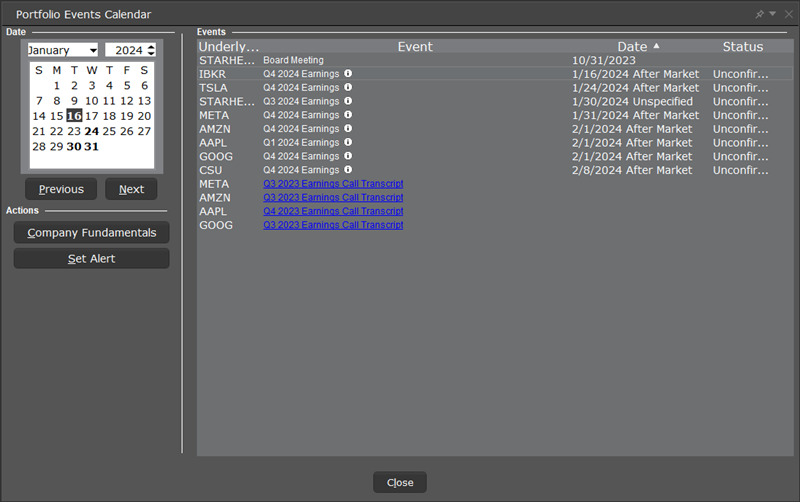This screenshot has width=800, height=502.
Task: Open info icon for STARHE Q3 2024 Earnings
Action: pyautogui.click(x=348, y=101)
